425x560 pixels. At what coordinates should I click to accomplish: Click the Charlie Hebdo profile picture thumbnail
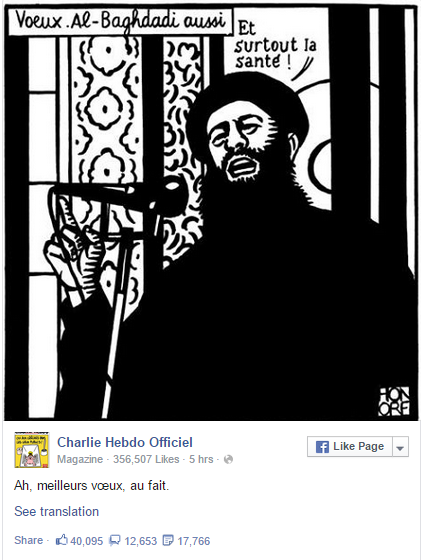(31, 450)
